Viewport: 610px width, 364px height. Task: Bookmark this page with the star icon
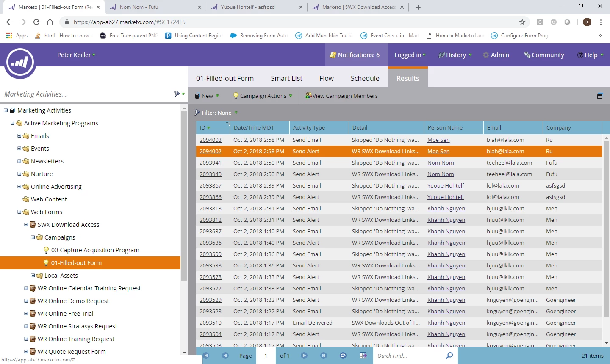[x=522, y=22]
